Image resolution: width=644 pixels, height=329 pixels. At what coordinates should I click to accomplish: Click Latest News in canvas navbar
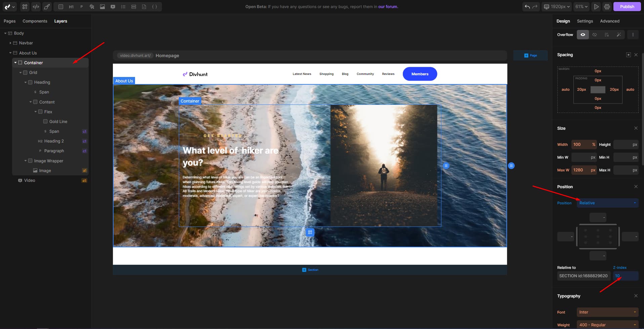302,74
